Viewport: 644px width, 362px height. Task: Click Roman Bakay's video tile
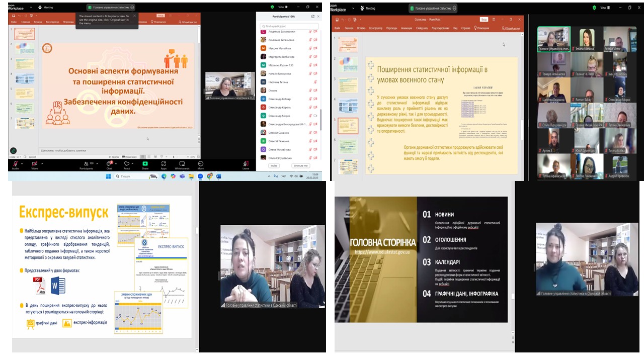(x=587, y=90)
